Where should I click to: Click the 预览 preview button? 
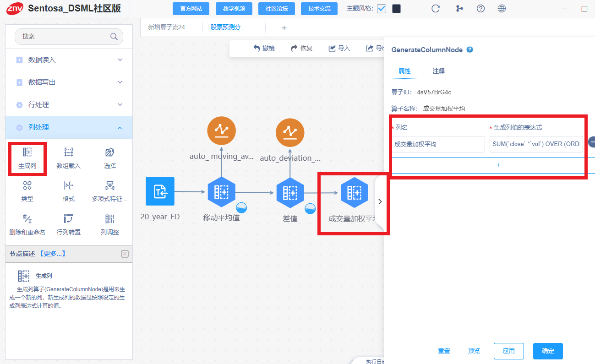coord(474,351)
